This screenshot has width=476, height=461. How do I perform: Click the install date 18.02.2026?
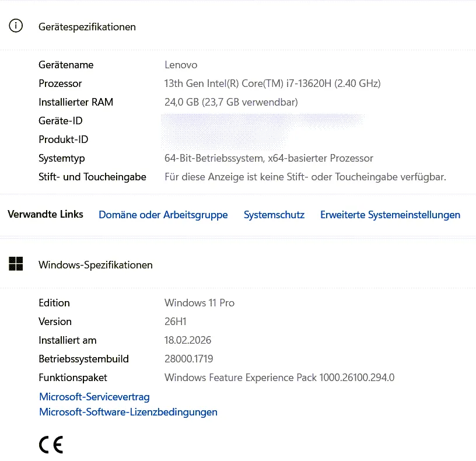(188, 340)
